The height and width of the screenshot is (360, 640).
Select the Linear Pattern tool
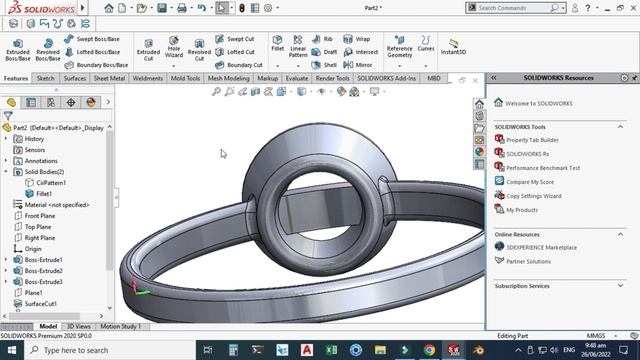298,46
